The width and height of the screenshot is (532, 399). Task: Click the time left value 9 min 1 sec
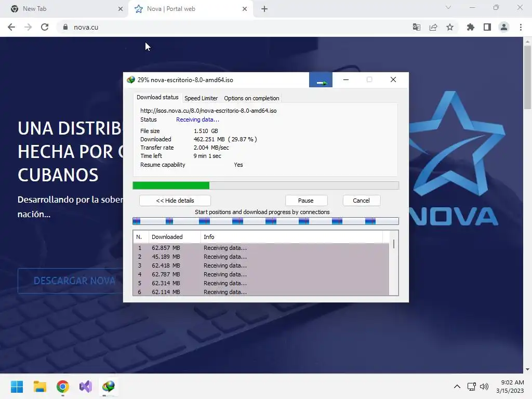tap(207, 156)
